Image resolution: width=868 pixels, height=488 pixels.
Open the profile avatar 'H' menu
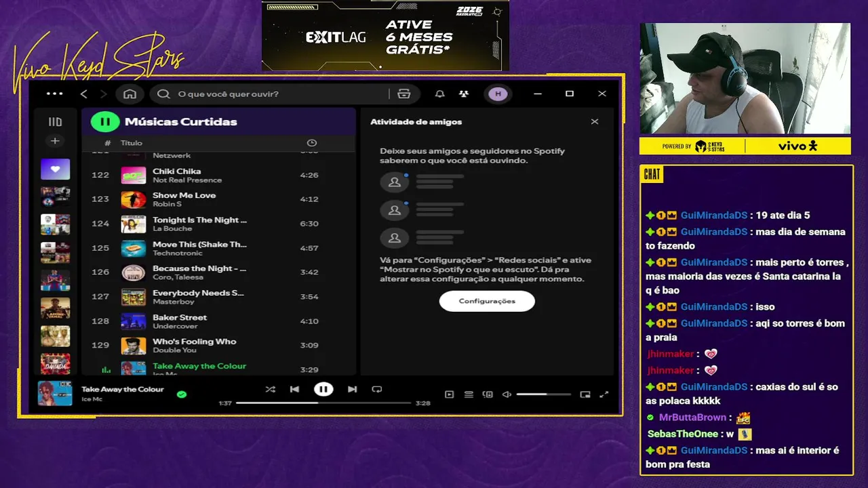tap(498, 94)
